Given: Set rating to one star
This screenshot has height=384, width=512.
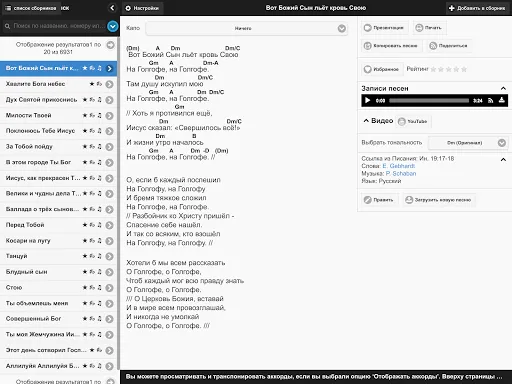Looking at the screenshot, I should 433,69.
